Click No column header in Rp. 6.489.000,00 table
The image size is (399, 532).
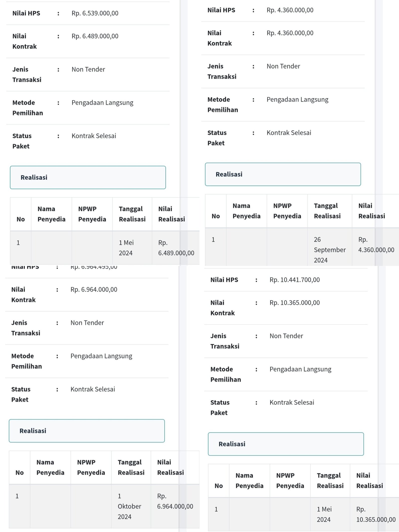point(21,219)
